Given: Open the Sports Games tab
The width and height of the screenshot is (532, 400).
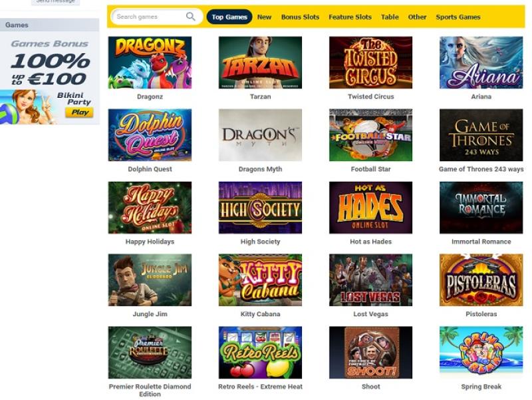Looking at the screenshot, I should point(458,17).
